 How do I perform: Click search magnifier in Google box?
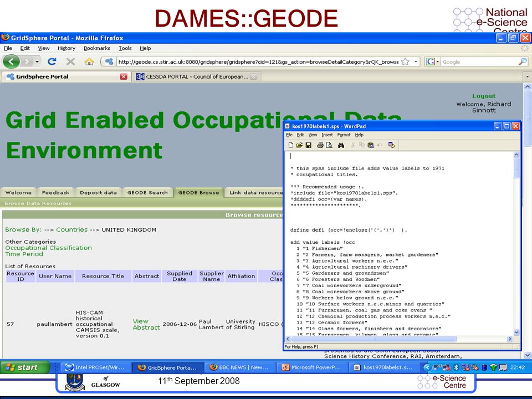[x=523, y=62]
